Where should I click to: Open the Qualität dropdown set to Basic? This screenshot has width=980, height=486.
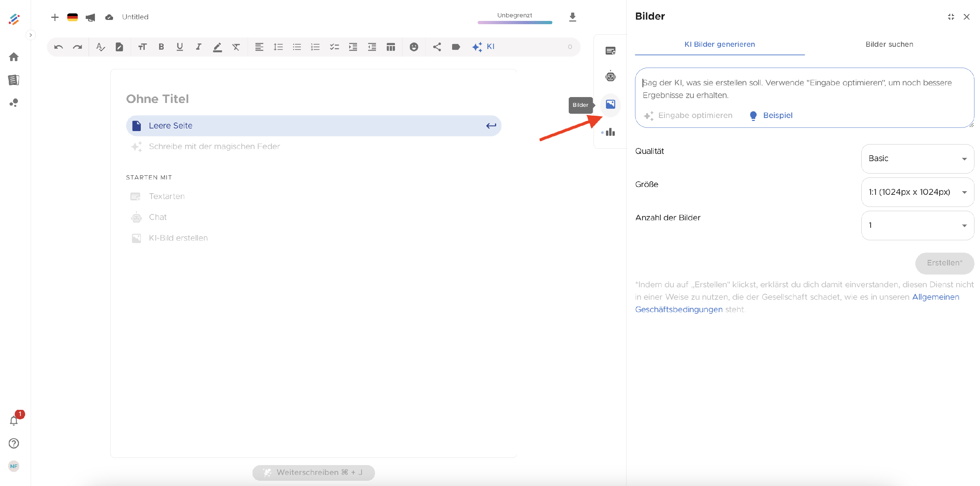(917, 158)
